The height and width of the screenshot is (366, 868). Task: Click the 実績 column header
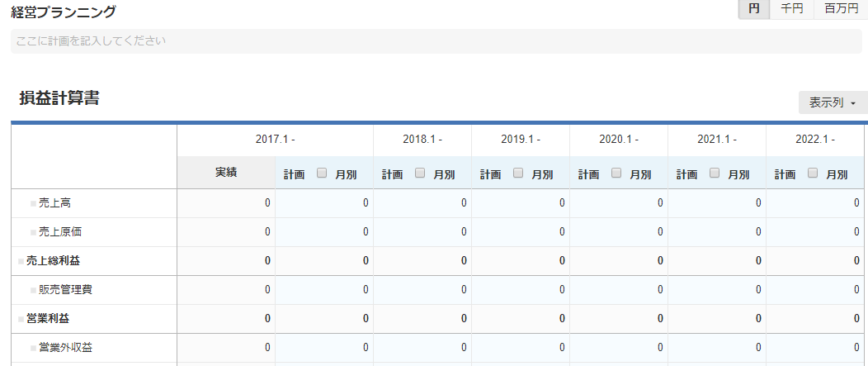click(x=226, y=173)
